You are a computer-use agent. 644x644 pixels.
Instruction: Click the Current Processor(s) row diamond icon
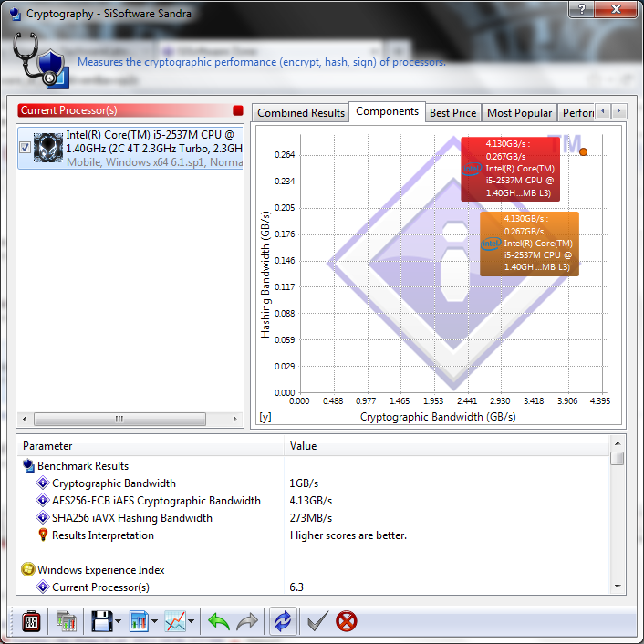tap(43, 587)
